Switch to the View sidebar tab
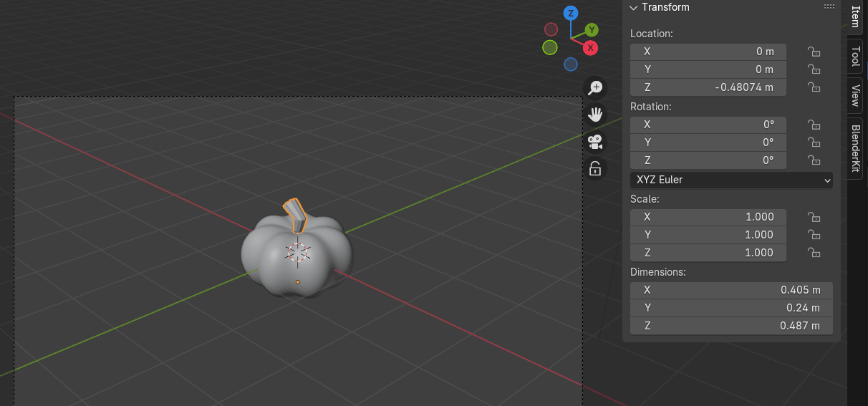Viewport: 868px width, 406px height. tap(855, 95)
